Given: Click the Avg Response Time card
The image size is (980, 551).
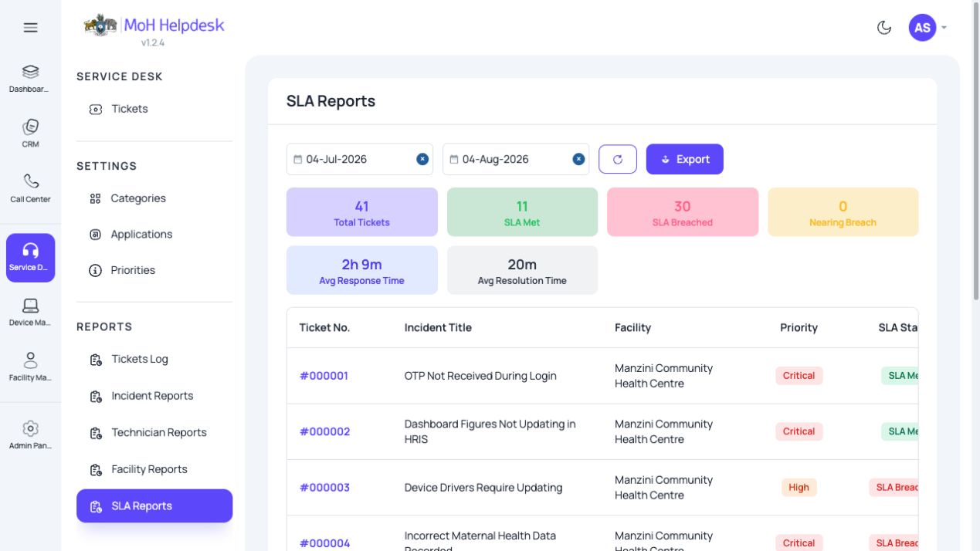Looking at the screenshot, I should click(x=362, y=270).
